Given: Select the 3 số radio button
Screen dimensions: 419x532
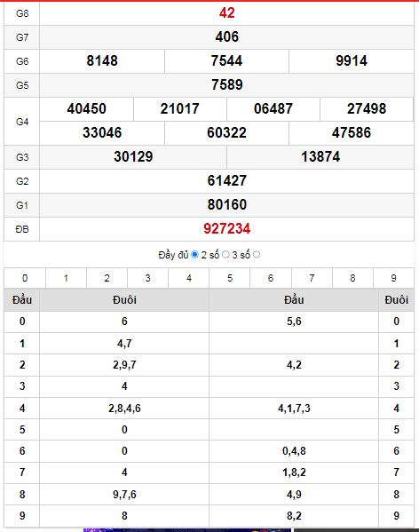Looking at the screenshot, I should [257, 255].
